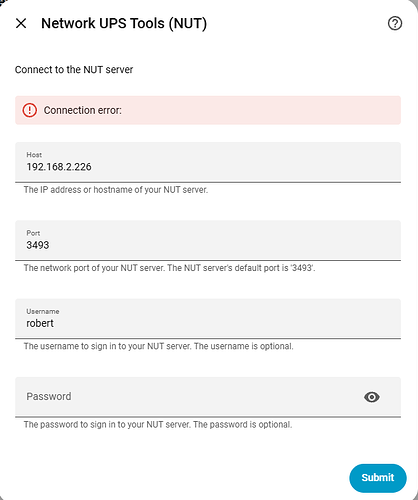Viewport: 418px width, 500px height.
Task: Click the red connection error alert icon
Action: click(x=29, y=110)
